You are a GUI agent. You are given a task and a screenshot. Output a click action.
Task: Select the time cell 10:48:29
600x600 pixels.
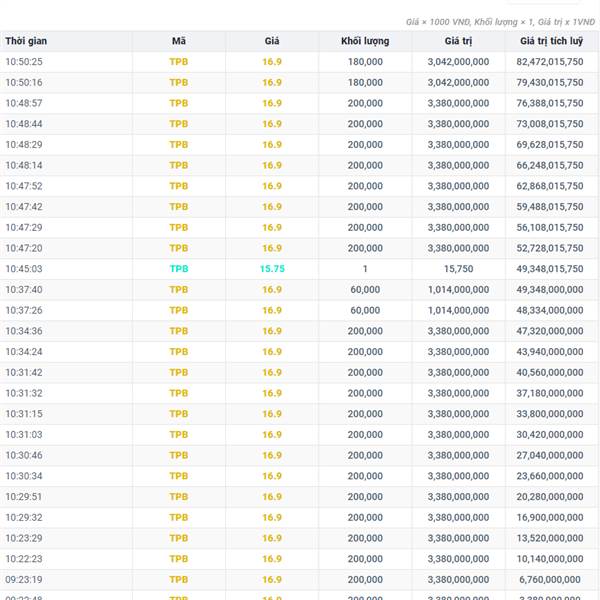point(24,144)
